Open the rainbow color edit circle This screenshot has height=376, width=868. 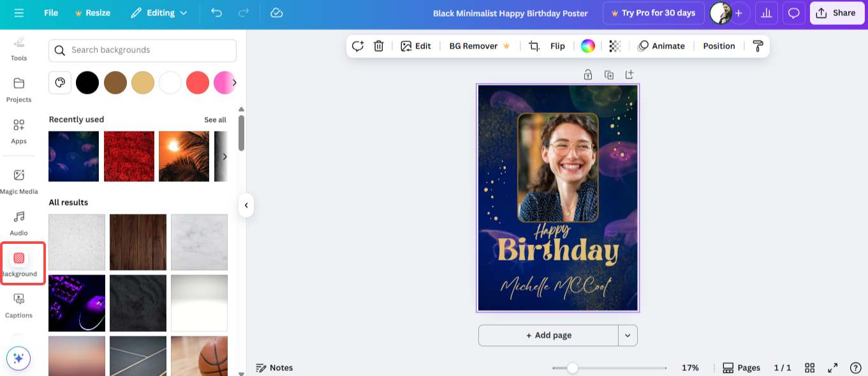coord(588,46)
